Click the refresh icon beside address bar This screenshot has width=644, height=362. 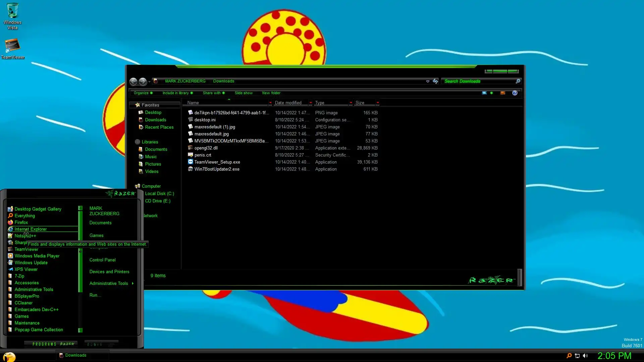point(435,81)
